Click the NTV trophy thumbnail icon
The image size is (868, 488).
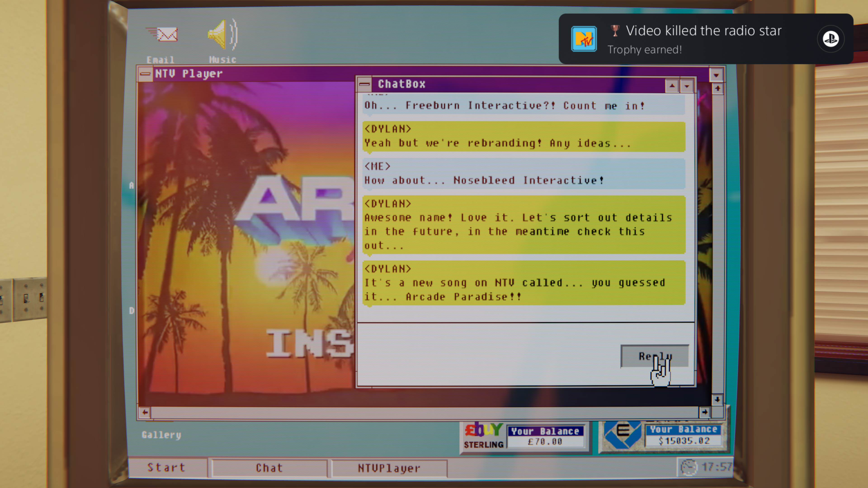584,39
